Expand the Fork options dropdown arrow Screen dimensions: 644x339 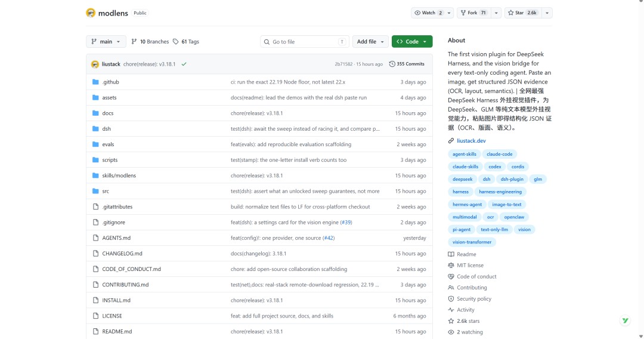point(496,13)
